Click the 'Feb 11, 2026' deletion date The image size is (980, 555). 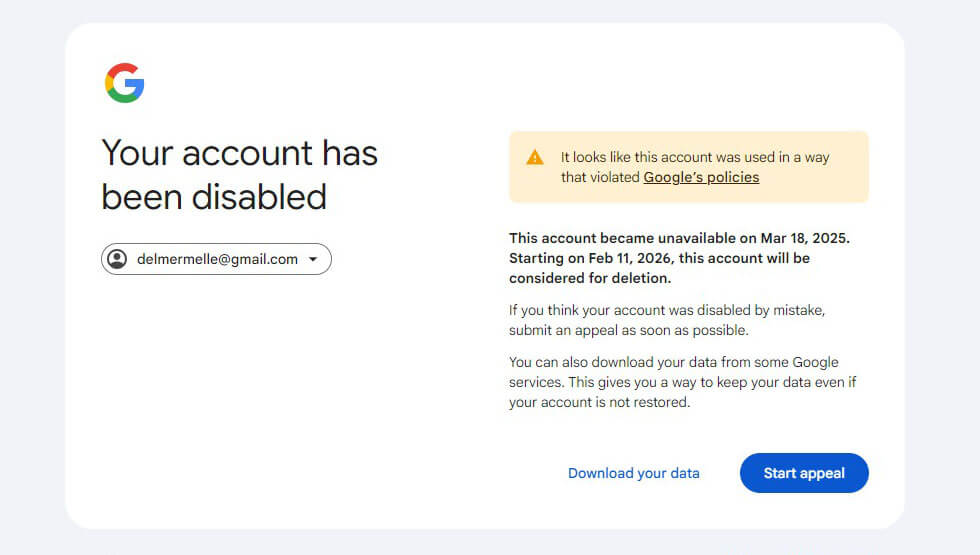coord(630,258)
